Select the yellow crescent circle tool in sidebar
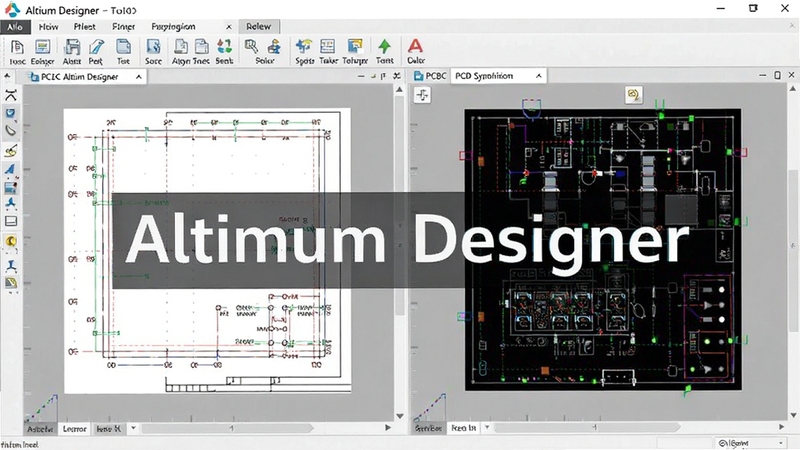 tap(11, 241)
